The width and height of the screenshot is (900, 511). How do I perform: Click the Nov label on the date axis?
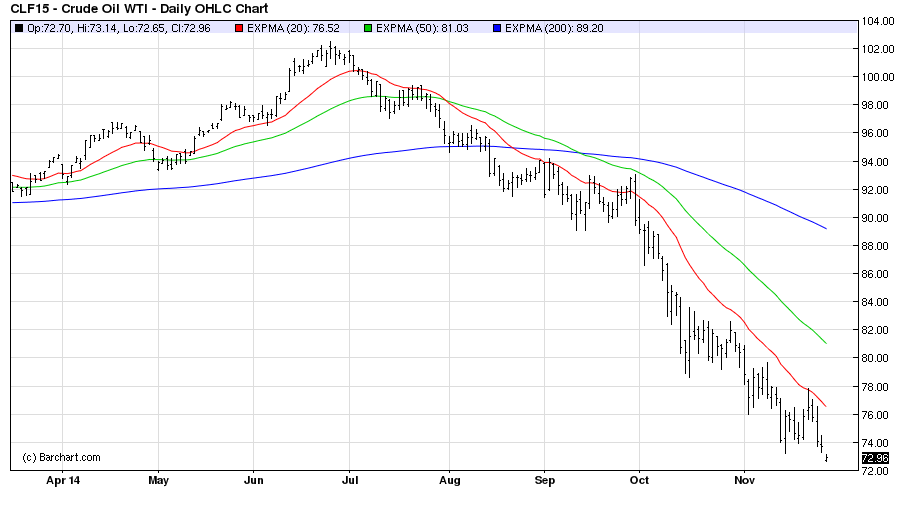tap(744, 480)
